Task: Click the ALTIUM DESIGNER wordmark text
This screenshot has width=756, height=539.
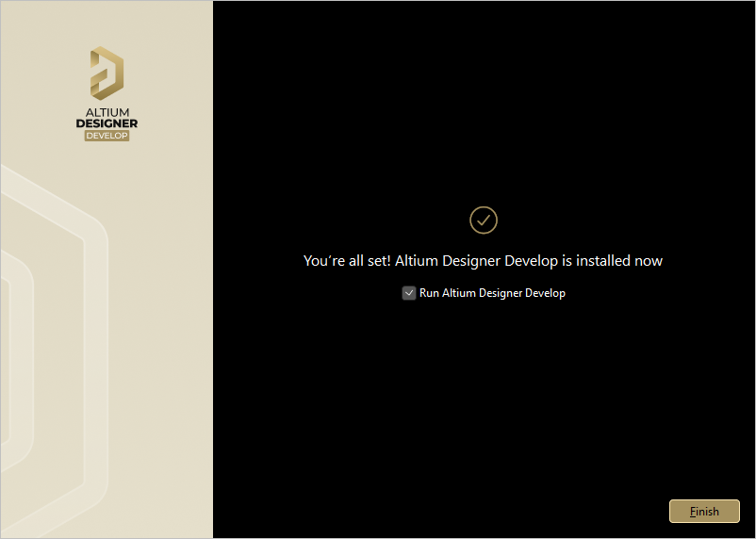Action: click(107, 118)
